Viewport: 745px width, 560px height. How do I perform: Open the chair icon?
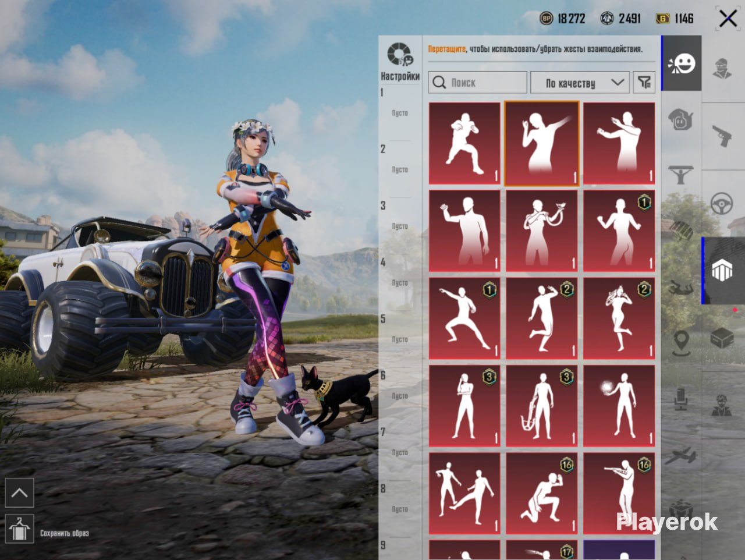click(x=680, y=399)
